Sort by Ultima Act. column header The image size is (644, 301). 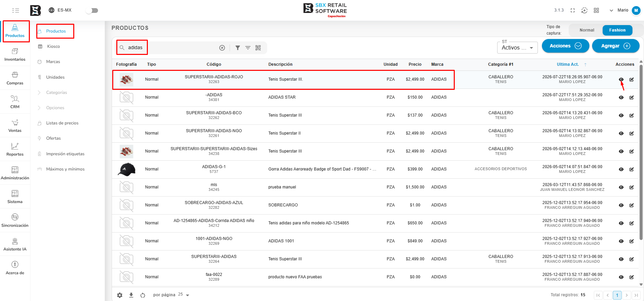click(568, 64)
